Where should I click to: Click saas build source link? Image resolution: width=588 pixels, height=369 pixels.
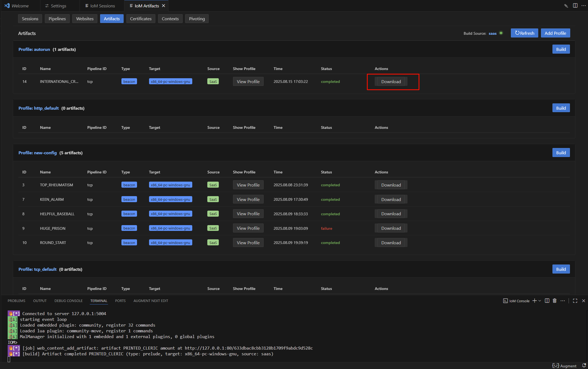click(x=493, y=33)
